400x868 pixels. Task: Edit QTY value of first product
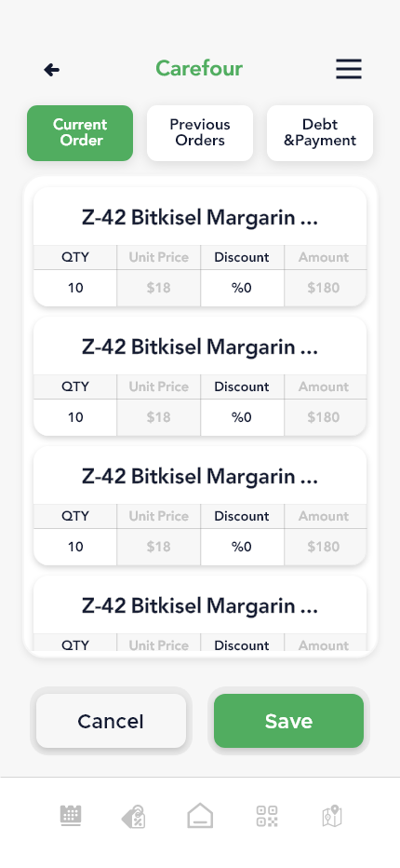click(75, 288)
